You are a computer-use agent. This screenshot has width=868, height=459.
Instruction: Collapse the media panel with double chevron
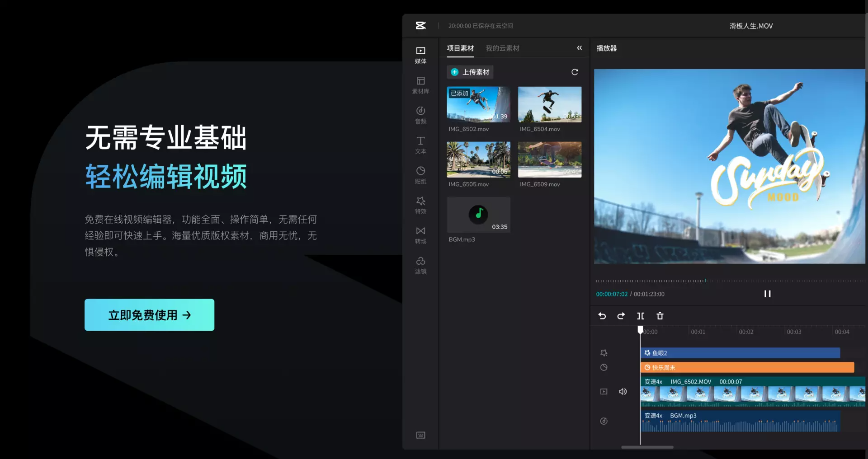[x=579, y=48]
